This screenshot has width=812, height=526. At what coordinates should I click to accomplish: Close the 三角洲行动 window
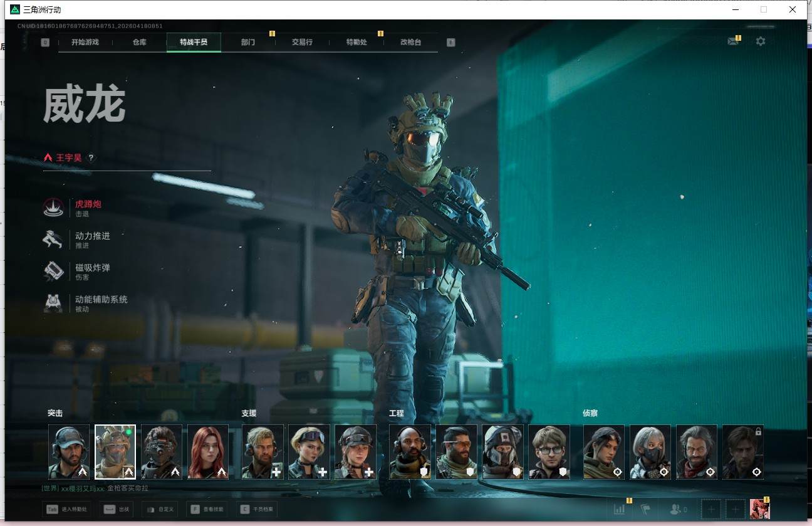(793, 9)
